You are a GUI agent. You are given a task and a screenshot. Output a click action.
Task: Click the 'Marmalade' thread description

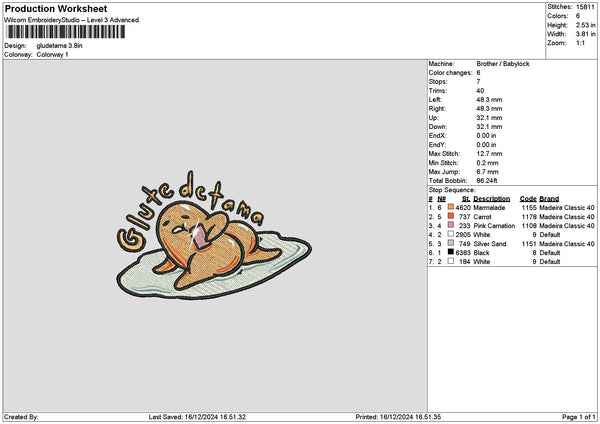pos(489,207)
